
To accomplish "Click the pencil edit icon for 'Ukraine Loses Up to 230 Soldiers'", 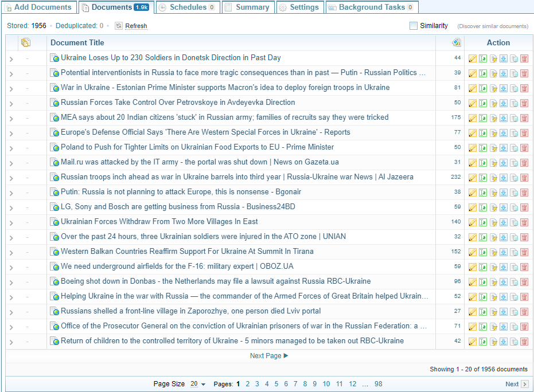I will (x=473, y=58).
